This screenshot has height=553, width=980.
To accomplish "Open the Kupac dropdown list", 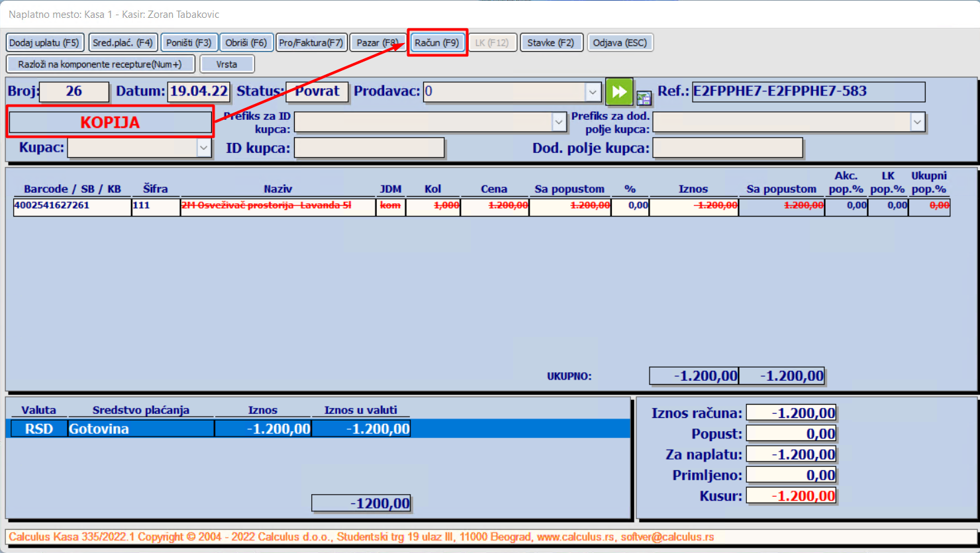I will (x=203, y=148).
